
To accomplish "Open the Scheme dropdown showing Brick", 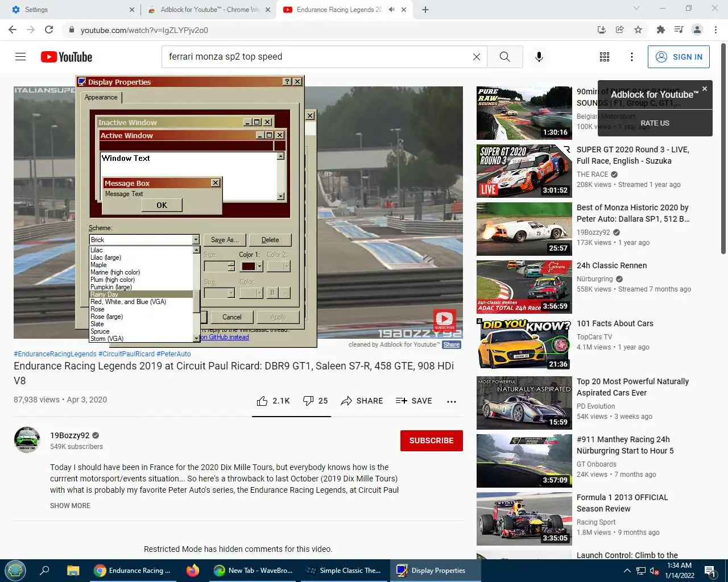I will [144, 240].
